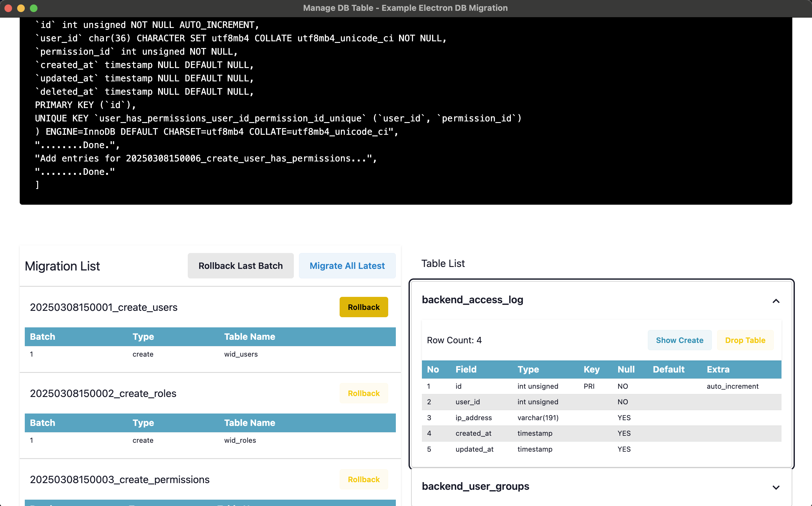Select the updated_at field cell
Image resolution: width=812 pixels, height=506 pixels.
[x=474, y=449]
